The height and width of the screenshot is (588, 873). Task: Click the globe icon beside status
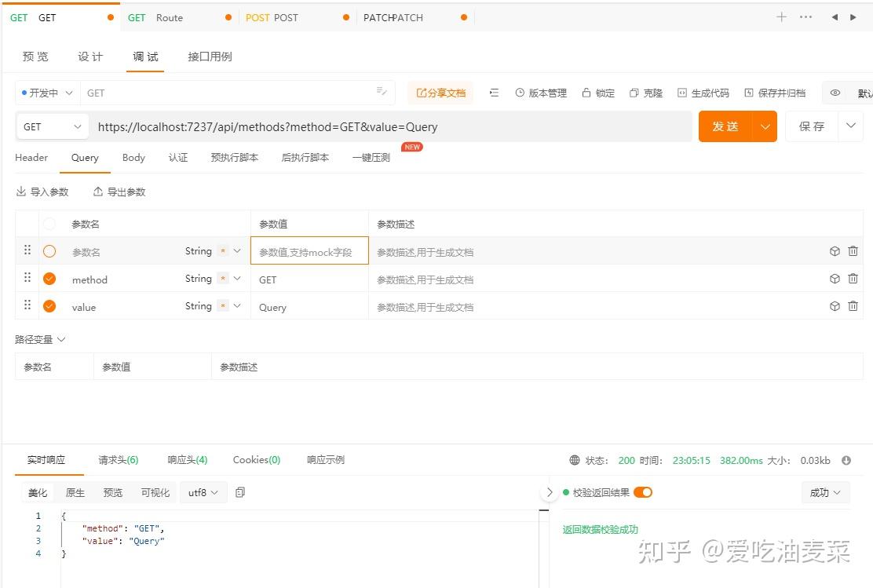pos(575,460)
